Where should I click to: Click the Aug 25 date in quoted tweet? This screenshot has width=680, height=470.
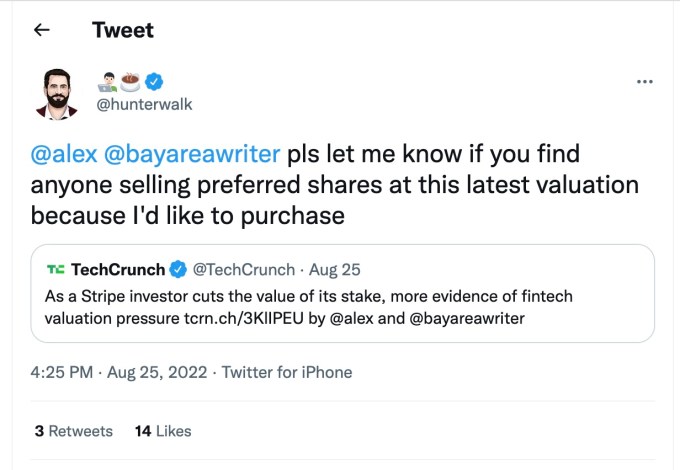coord(334,269)
